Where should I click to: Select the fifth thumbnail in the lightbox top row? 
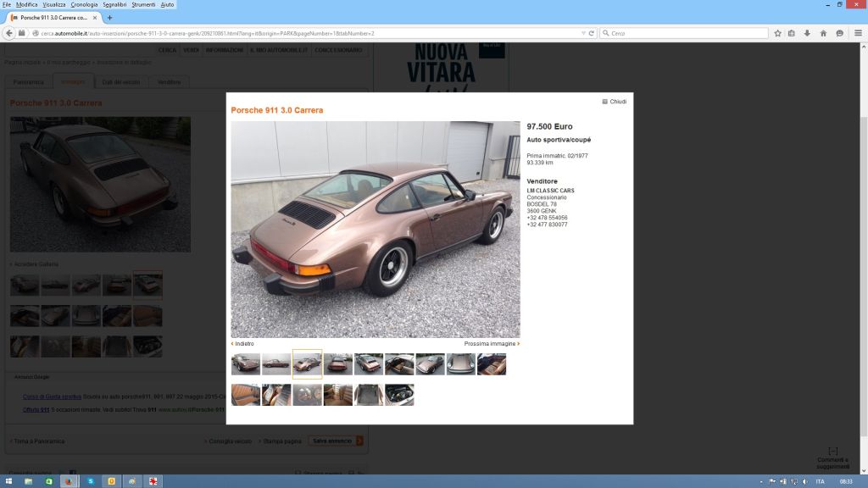[369, 364]
